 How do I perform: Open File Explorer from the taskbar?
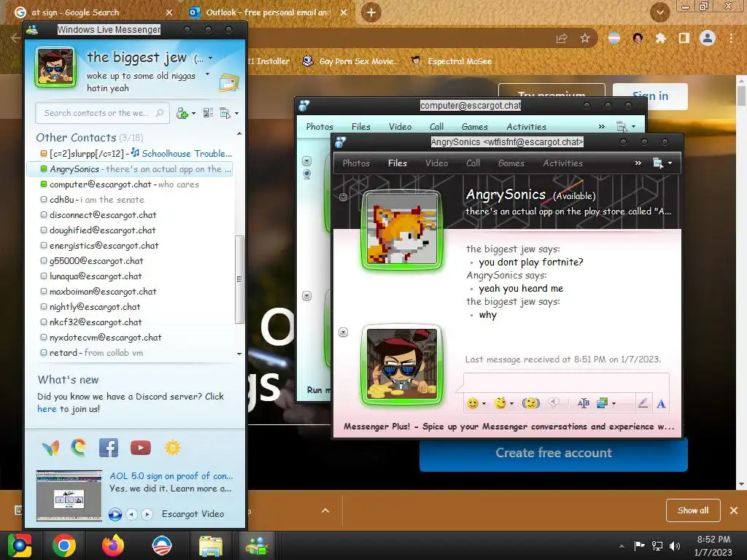[210, 545]
